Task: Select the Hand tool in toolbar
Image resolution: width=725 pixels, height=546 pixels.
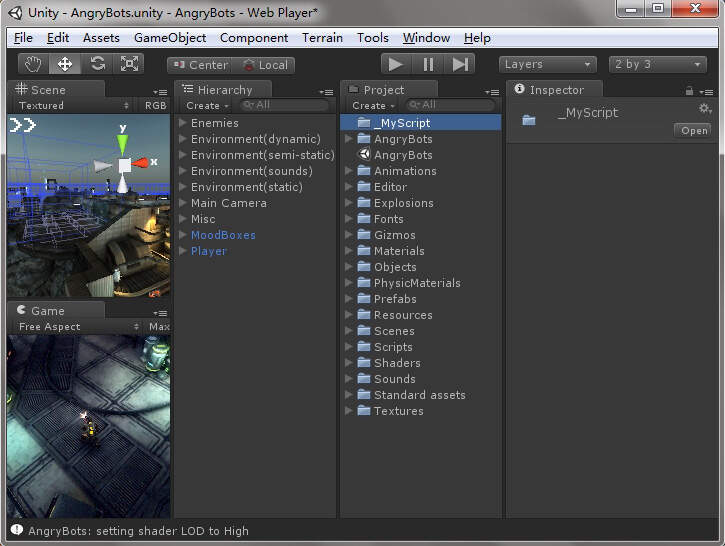Action: [x=33, y=64]
